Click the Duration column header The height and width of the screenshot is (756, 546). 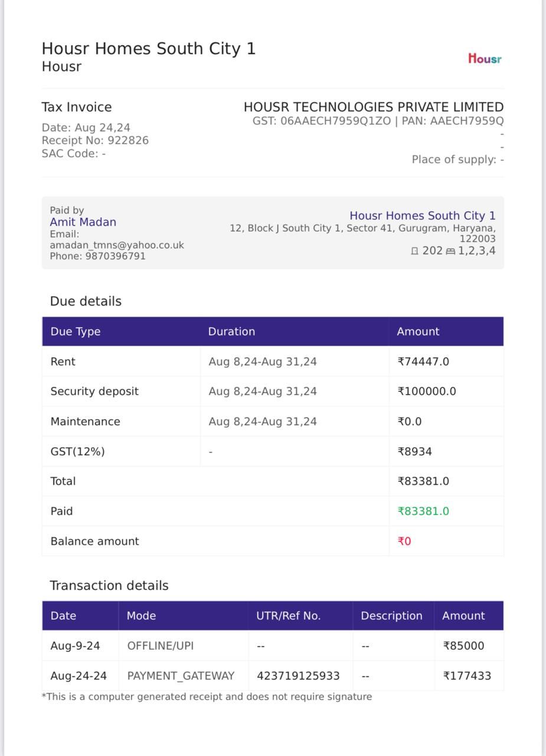click(231, 331)
